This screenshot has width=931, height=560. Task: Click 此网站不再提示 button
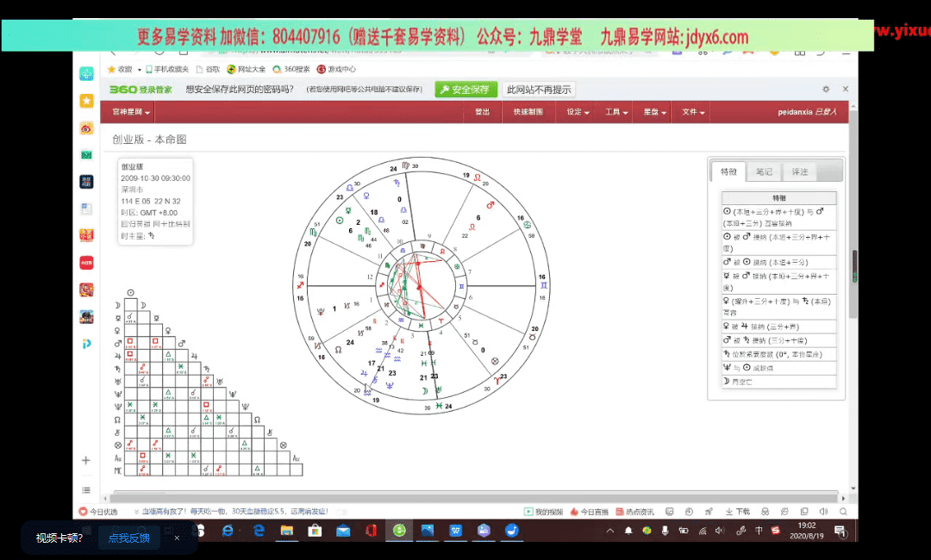coord(539,90)
